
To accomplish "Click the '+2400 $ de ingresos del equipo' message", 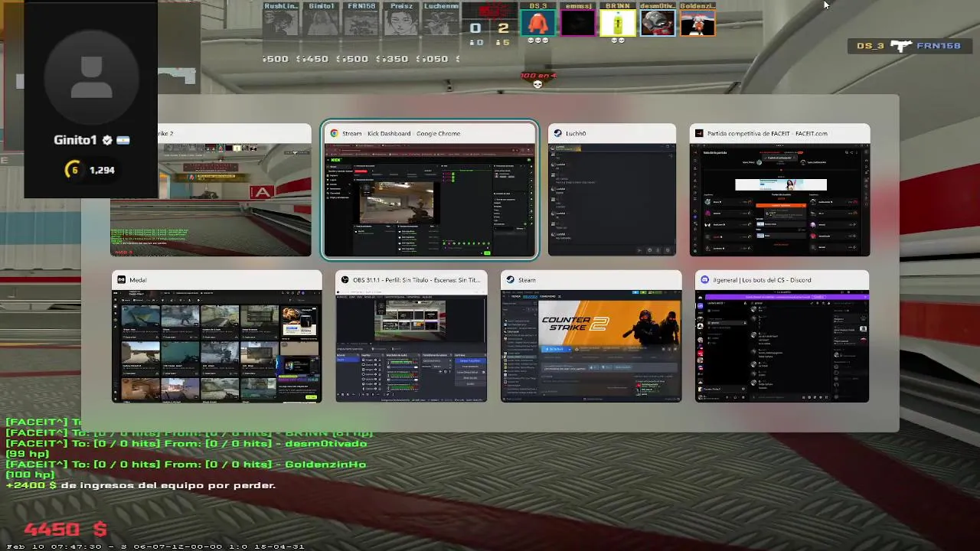I will point(141,485).
